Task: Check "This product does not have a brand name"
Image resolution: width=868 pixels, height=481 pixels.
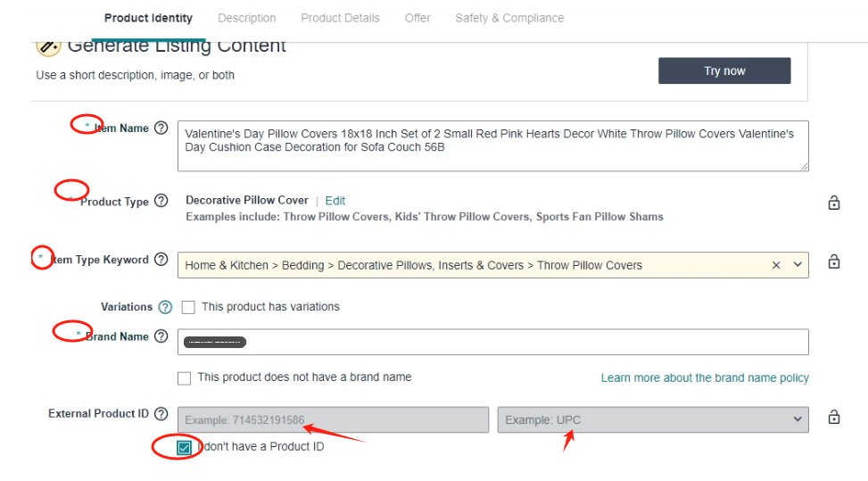Action: coord(185,377)
